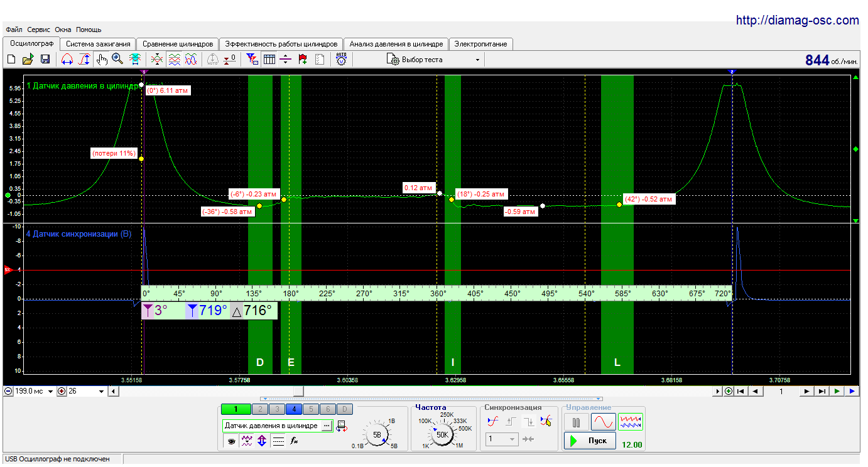Click the Пуск start button

pyautogui.click(x=589, y=441)
